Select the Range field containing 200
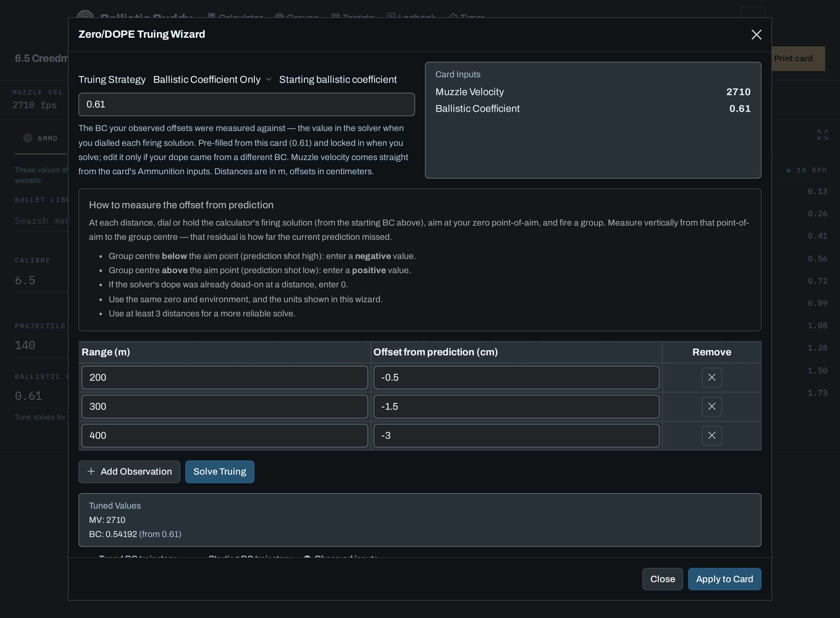The width and height of the screenshot is (840, 618). click(x=225, y=378)
